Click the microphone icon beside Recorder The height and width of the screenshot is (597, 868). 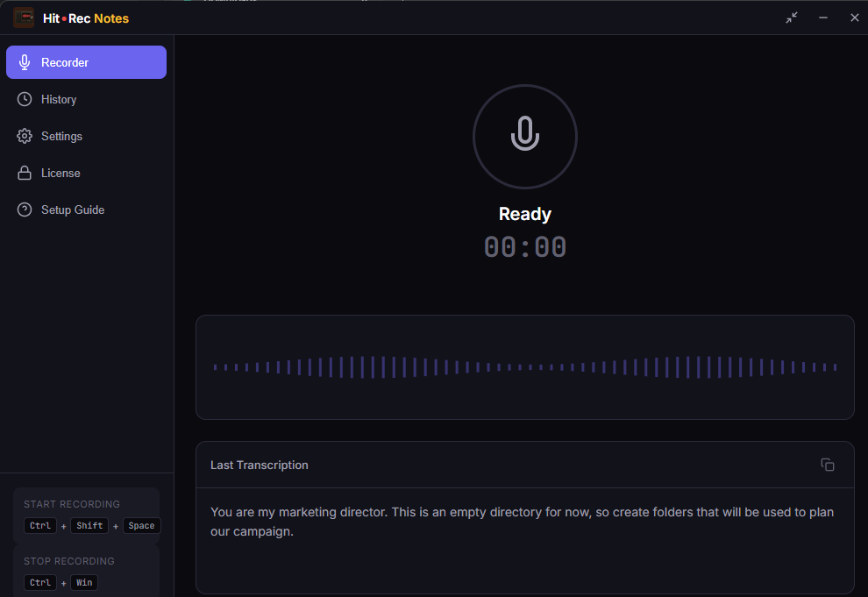25,62
